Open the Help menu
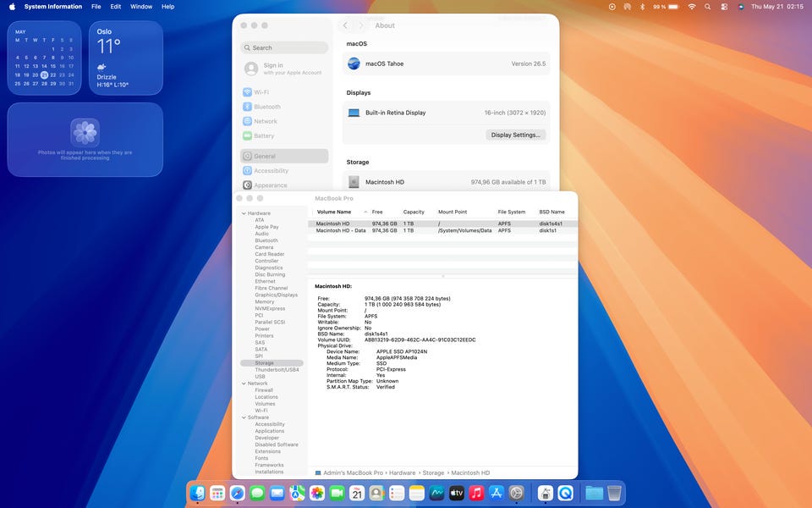 (x=167, y=7)
